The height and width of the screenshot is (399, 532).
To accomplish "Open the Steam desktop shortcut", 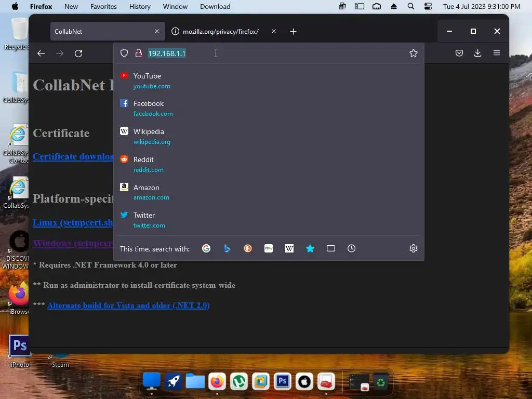I will point(60,361).
